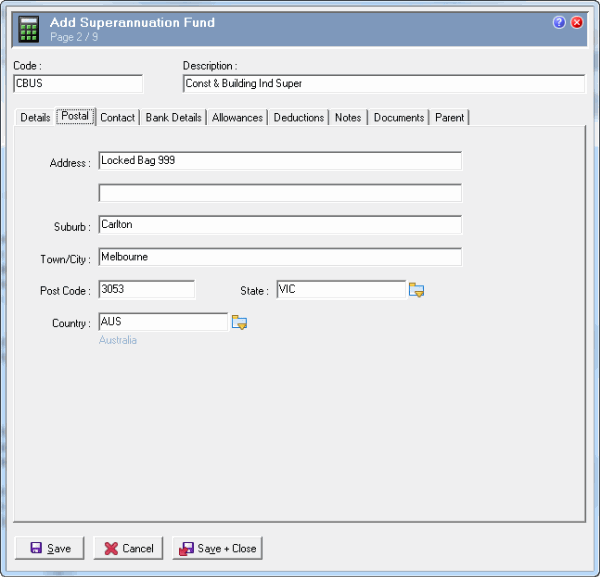Viewport: 600px width, 577px height.
Task: Click the Code field containing CBUS
Action: tap(78, 84)
